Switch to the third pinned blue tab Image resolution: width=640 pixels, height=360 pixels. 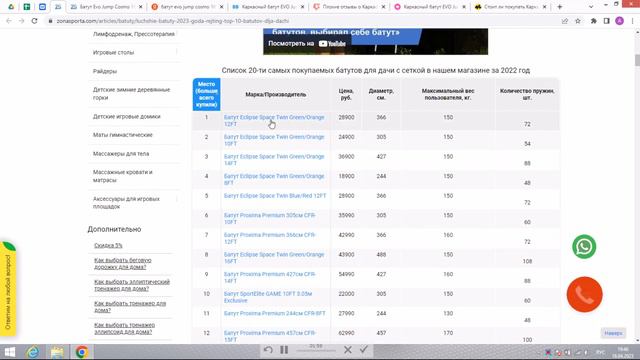click(x=42, y=7)
